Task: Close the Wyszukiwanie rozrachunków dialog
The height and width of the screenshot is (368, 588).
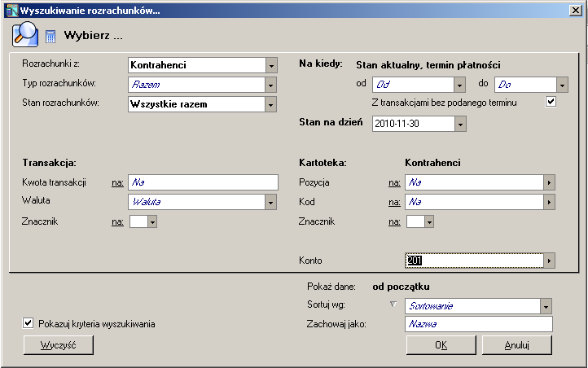Action: tap(575, 11)
